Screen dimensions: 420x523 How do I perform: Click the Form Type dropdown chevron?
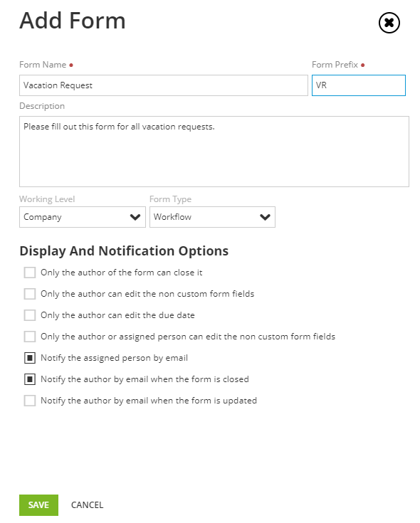[265, 217]
